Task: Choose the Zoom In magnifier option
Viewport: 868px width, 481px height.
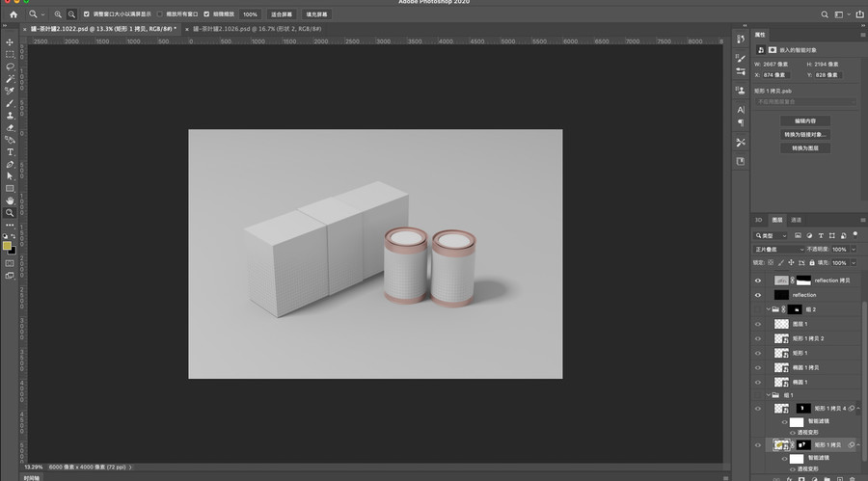Action: coord(58,14)
